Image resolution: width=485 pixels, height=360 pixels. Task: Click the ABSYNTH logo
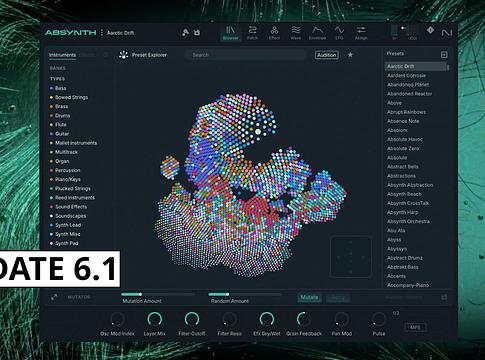click(x=70, y=32)
